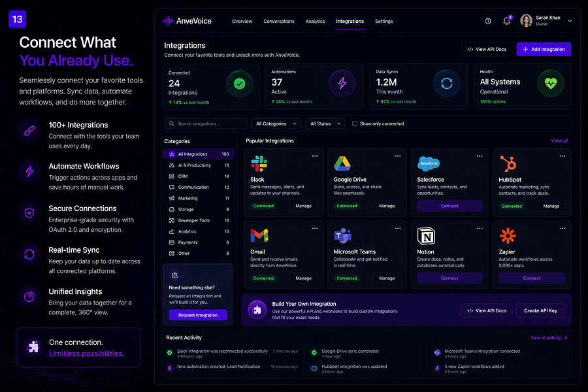The width and height of the screenshot is (588, 392).
Task: Select All Integrations category
Action: [199, 154]
